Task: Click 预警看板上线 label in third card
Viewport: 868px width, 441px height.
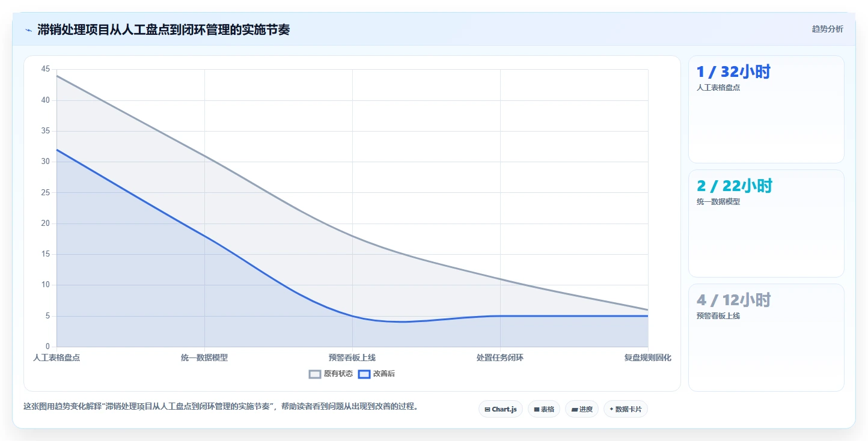Action: [718, 316]
